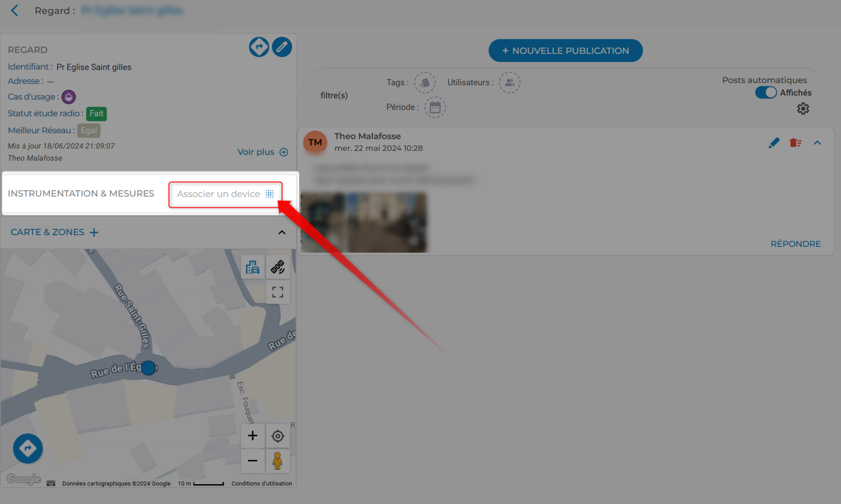Edit Theo Malafosse's post with pencil icon

[774, 143]
